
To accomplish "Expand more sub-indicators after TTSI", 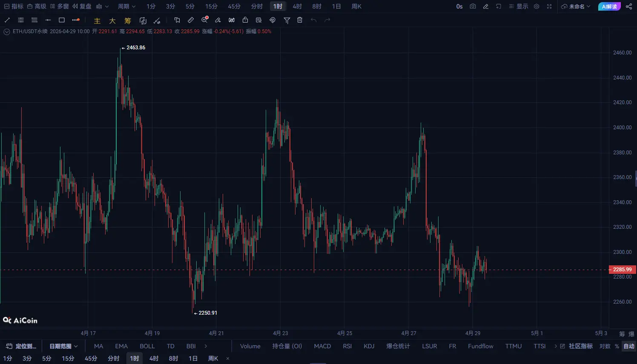I will click(x=555, y=346).
